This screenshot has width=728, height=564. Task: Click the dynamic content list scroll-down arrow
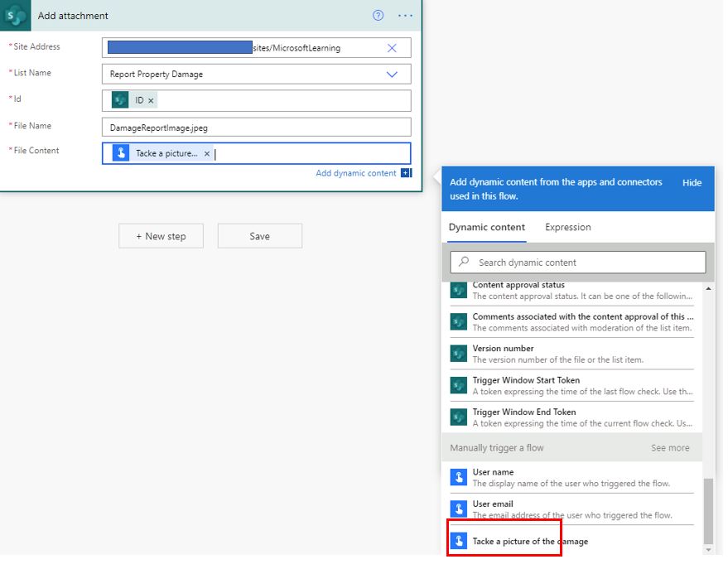(x=708, y=550)
